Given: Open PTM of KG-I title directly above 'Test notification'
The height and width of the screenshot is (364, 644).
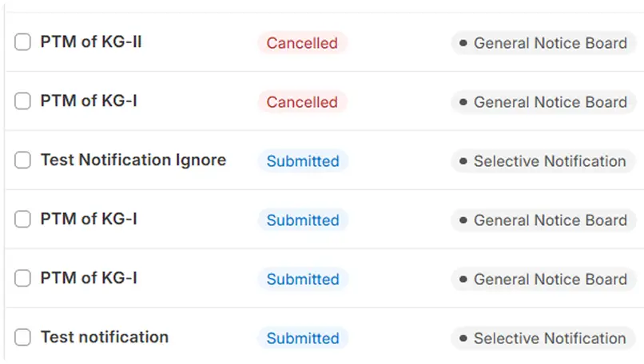Looking at the screenshot, I should (x=89, y=279).
